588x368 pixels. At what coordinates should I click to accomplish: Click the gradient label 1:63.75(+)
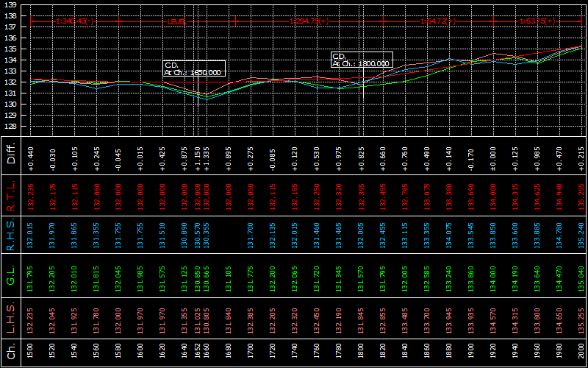537,21
